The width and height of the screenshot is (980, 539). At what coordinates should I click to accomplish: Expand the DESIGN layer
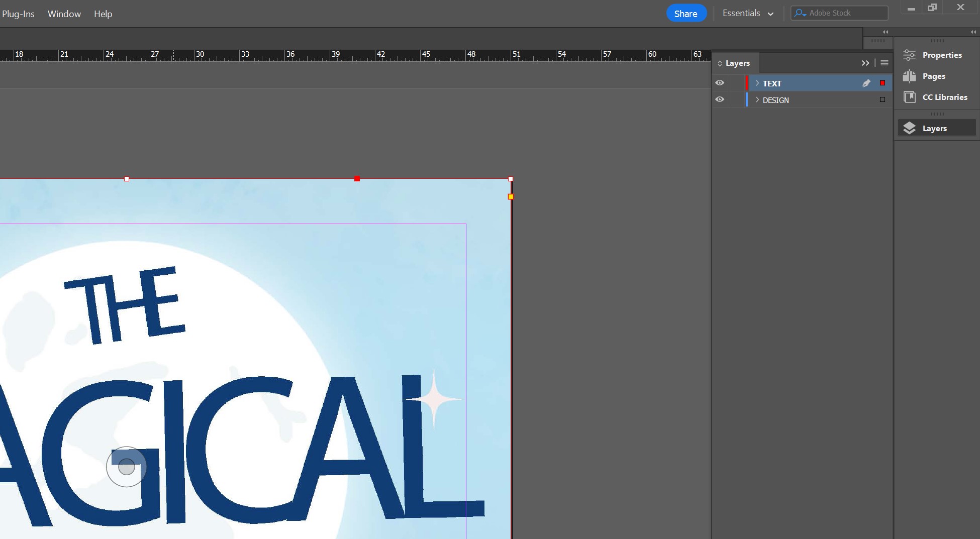click(757, 100)
